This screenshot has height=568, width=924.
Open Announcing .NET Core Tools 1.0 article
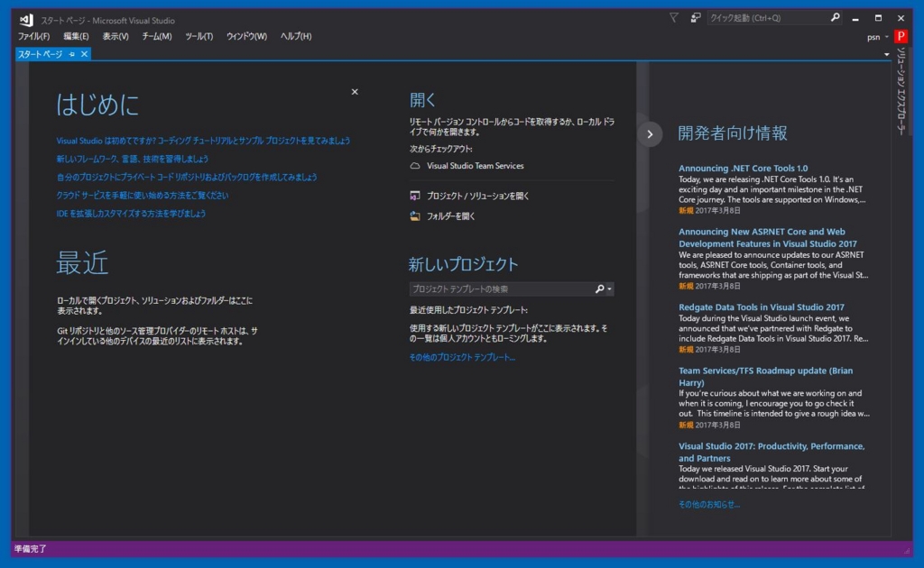(x=744, y=169)
